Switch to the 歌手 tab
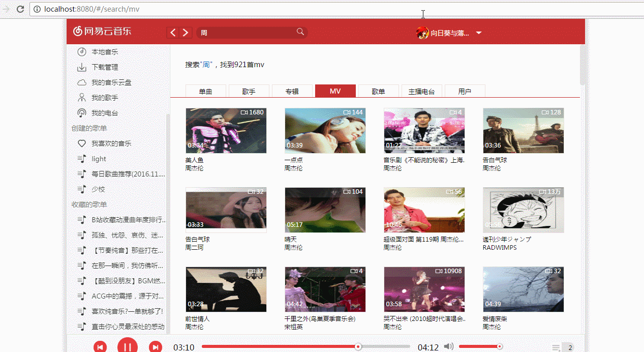This screenshot has width=644, height=352. [x=249, y=91]
